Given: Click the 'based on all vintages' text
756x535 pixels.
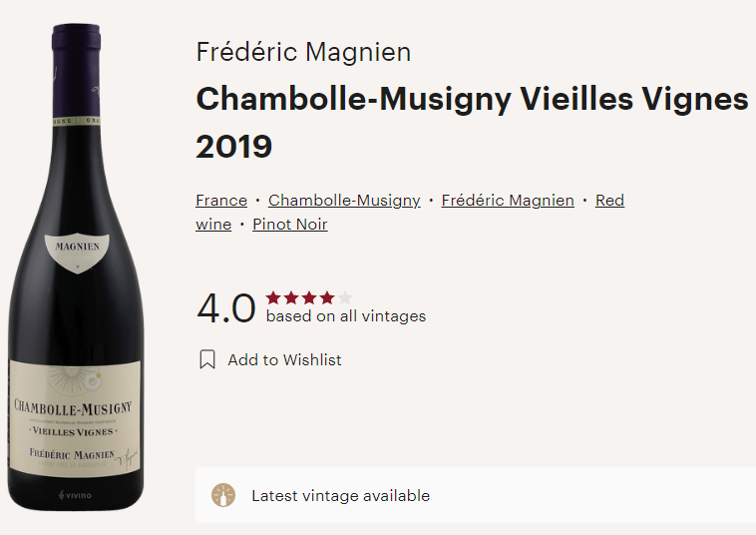Looking at the screenshot, I should pyautogui.click(x=346, y=316).
